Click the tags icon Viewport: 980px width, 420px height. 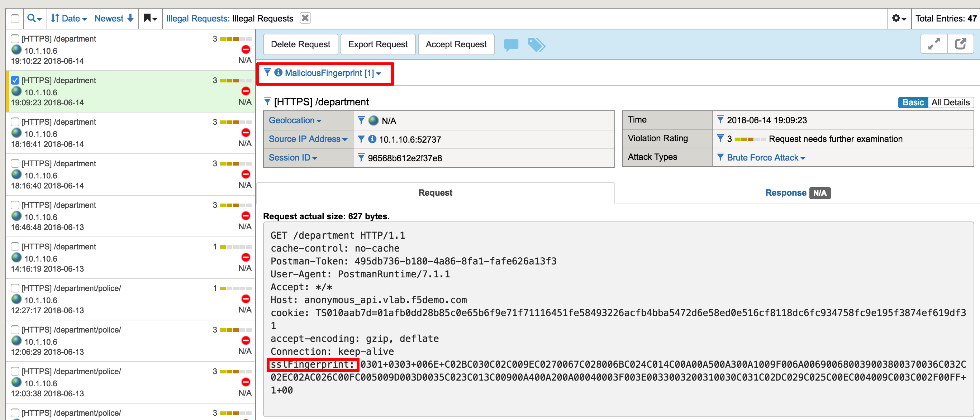pyautogui.click(x=536, y=44)
